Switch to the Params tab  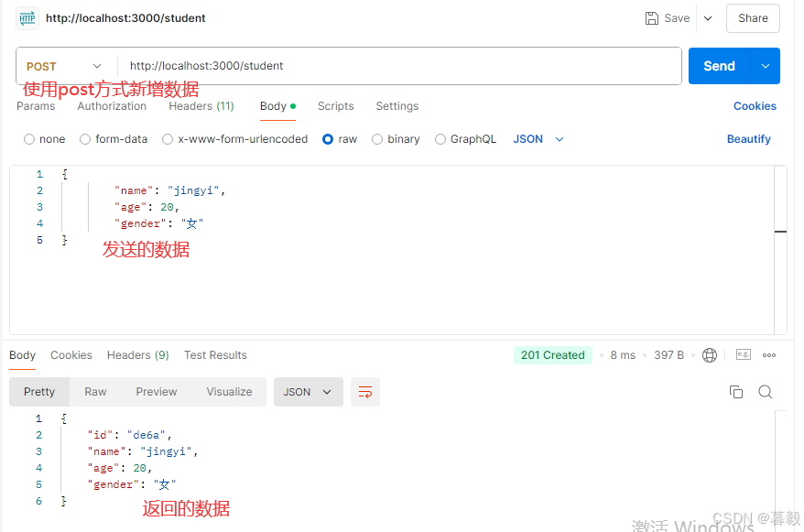pyautogui.click(x=36, y=106)
